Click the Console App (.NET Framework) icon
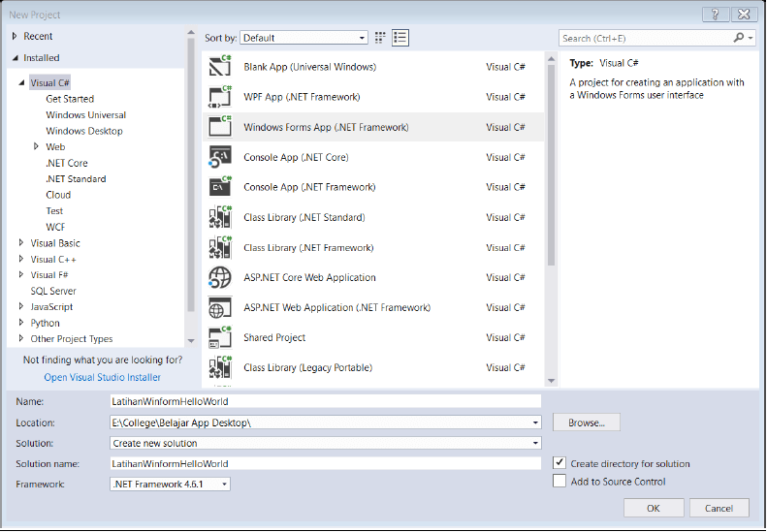The image size is (767, 532). tap(220, 187)
